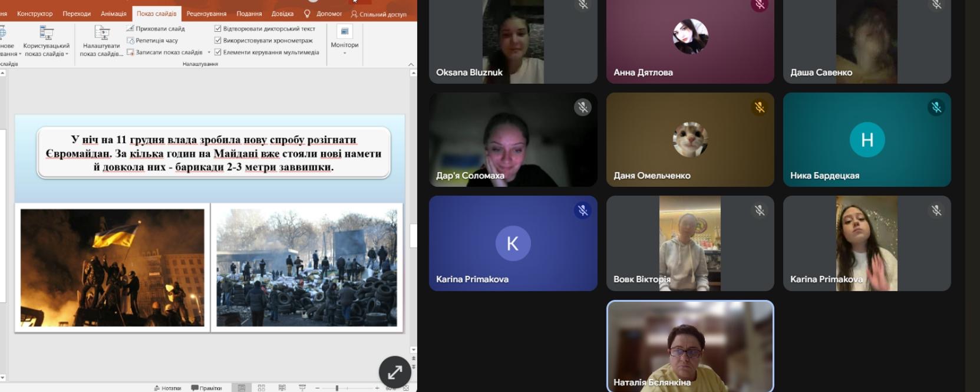The width and height of the screenshot is (980, 392).
Task: Open the Нотатки pane button
Action: 167,388
